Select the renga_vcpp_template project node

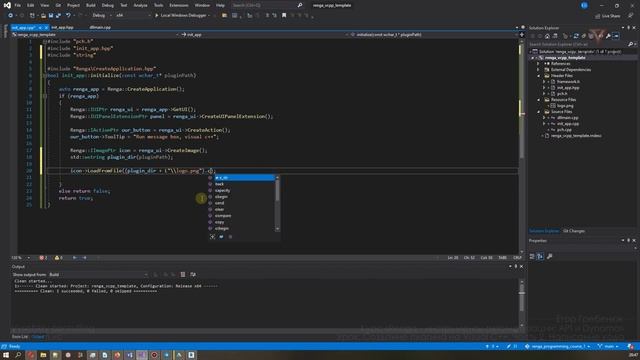pyautogui.click(x=565, y=58)
